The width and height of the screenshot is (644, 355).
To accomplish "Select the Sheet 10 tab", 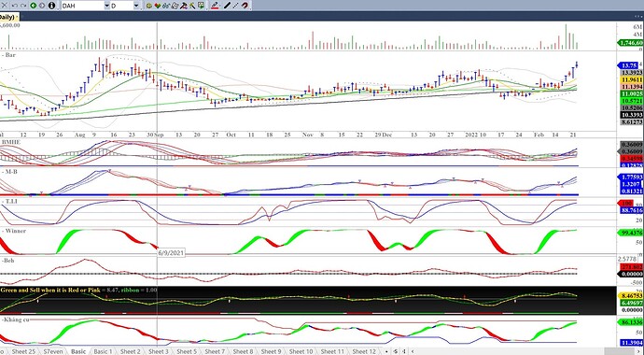I will (x=301, y=351).
